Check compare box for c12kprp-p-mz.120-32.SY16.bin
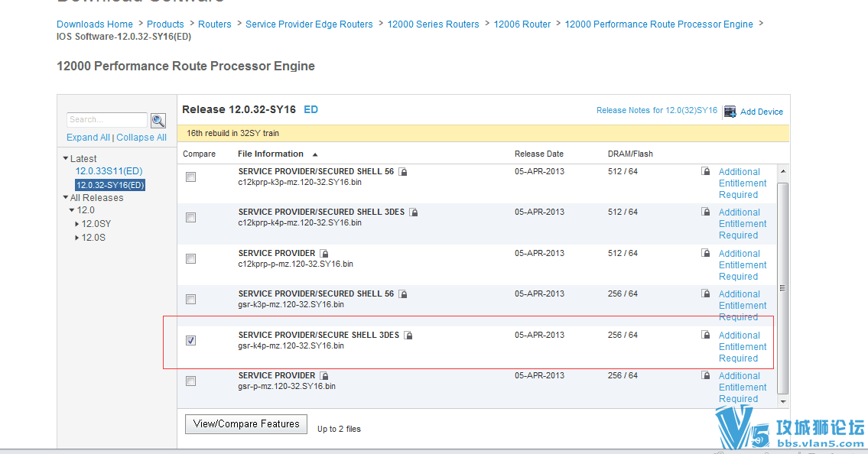868x454 pixels. [x=191, y=259]
